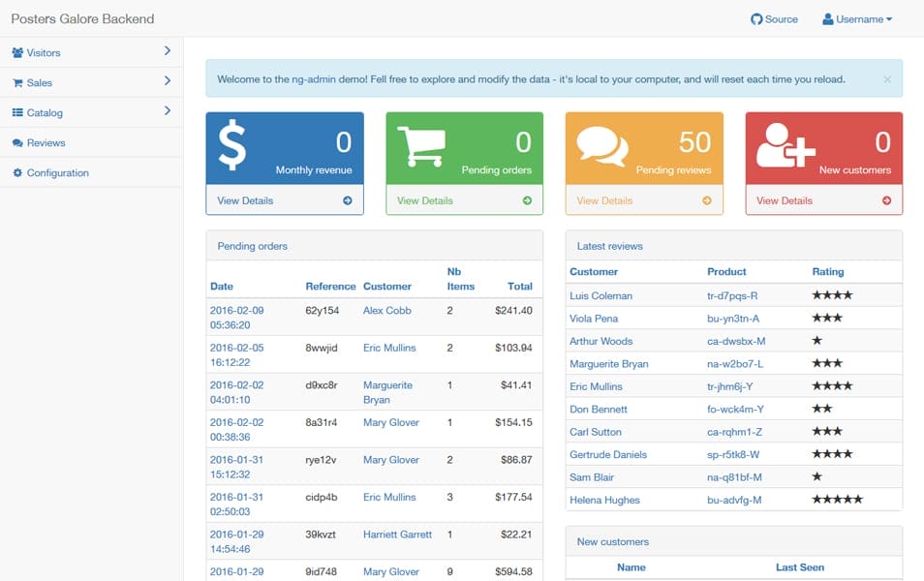Click the arrow icon in New customers footer

point(886,201)
